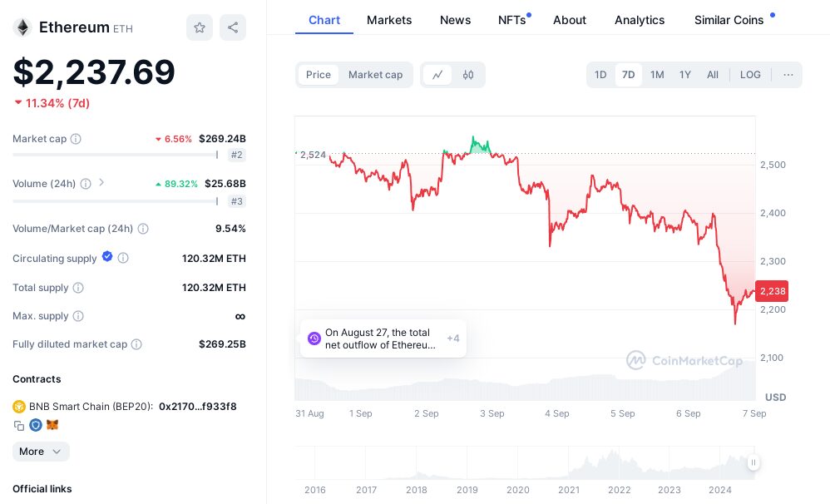Open the Total supply info icon
Screen dimensions: 830x504
click(x=78, y=288)
